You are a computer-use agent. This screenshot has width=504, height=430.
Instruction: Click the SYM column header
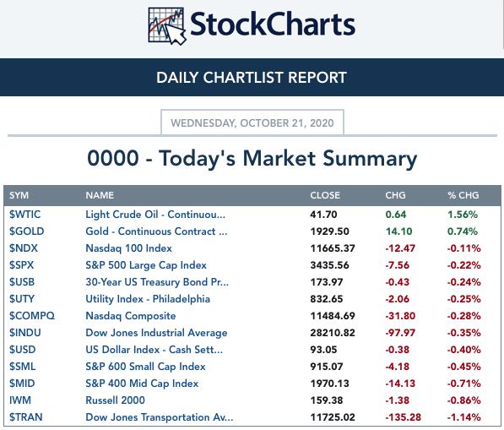click(19, 195)
